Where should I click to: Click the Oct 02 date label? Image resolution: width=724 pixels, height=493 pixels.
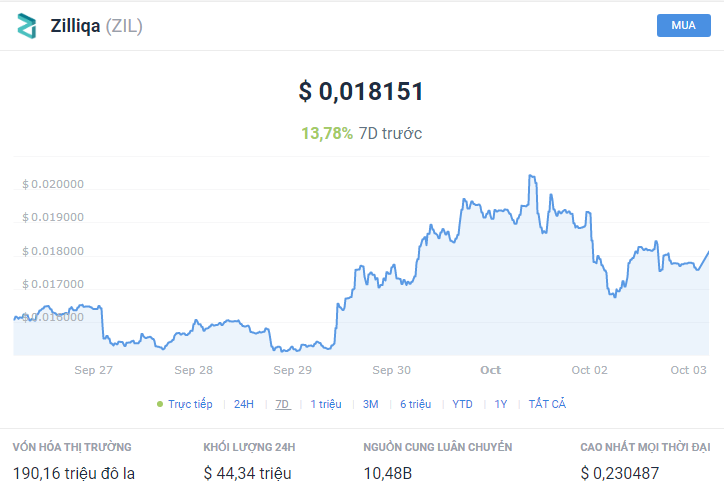point(589,370)
